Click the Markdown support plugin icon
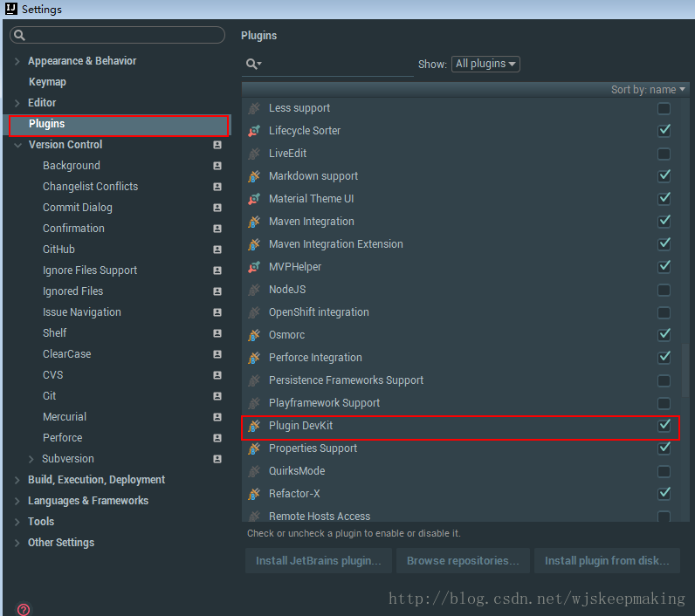This screenshot has height=616, width=695. [254, 176]
